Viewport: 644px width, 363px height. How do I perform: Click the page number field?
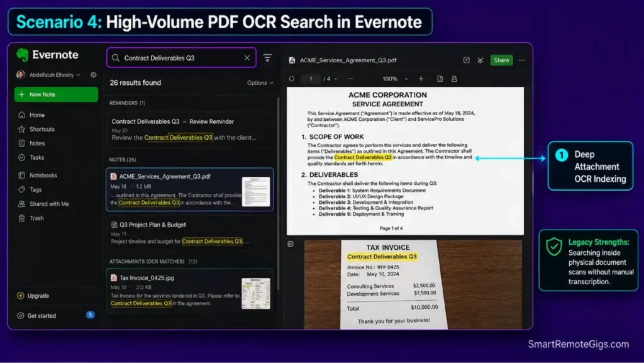pyautogui.click(x=311, y=79)
